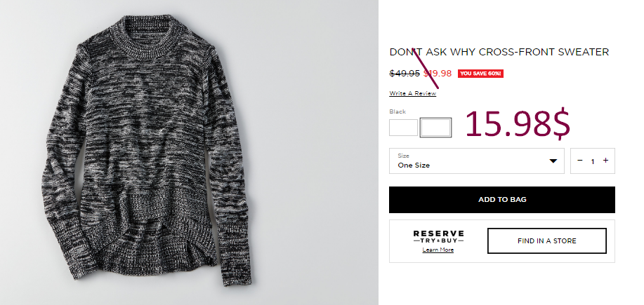Increase quantity with the plus icon

605,161
